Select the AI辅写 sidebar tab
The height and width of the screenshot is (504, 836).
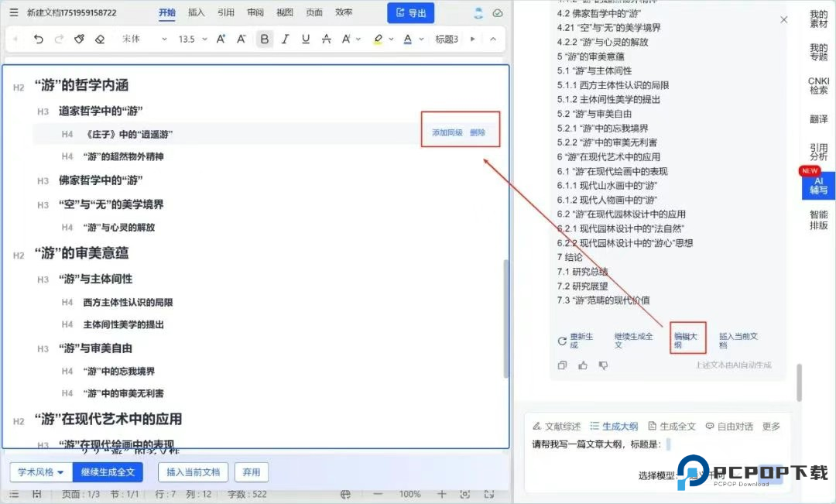tap(818, 184)
